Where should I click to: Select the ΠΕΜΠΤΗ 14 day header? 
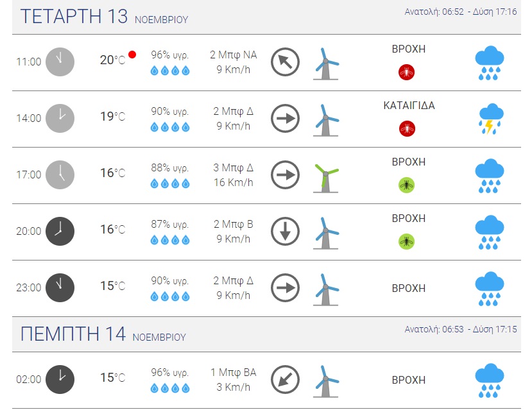[x=74, y=334]
